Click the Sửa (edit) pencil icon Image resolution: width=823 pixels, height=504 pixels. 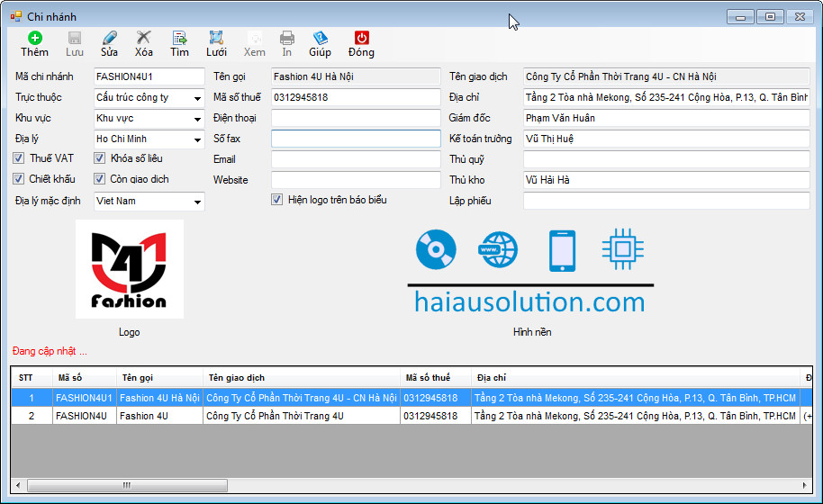pyautogui.click(x=109, y=38)
